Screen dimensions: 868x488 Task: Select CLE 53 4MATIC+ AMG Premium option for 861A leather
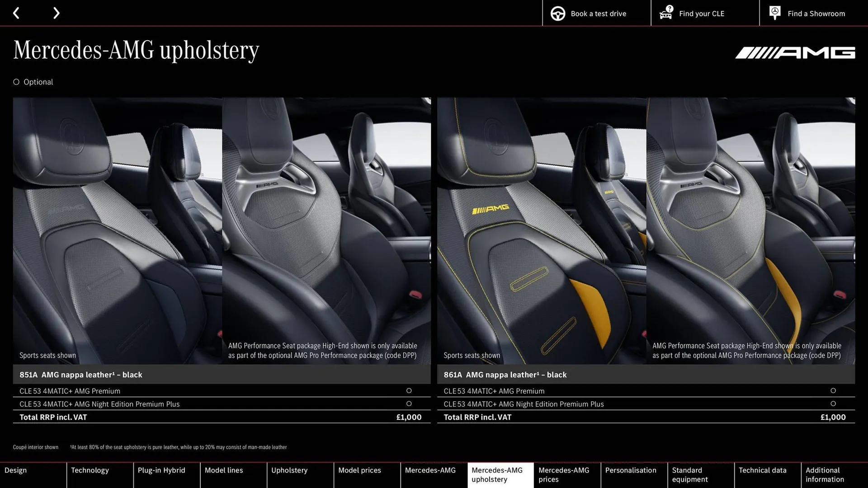[x=834, y=390]
